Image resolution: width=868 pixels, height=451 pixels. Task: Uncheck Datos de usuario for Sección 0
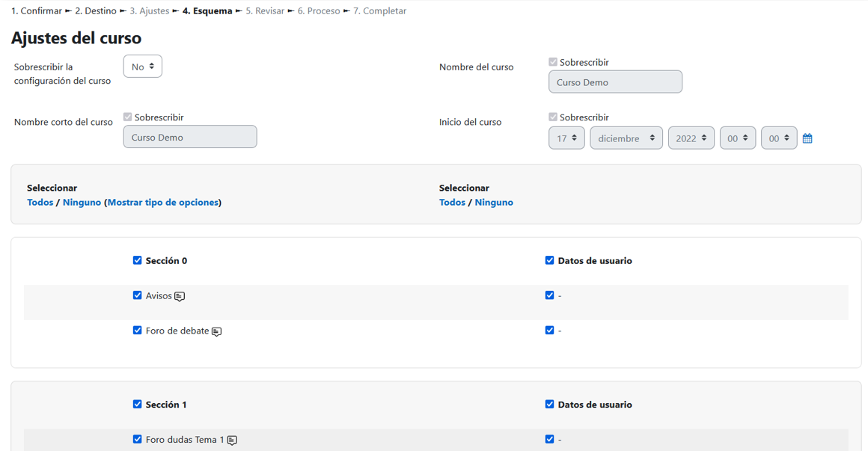tap(549, 260)
